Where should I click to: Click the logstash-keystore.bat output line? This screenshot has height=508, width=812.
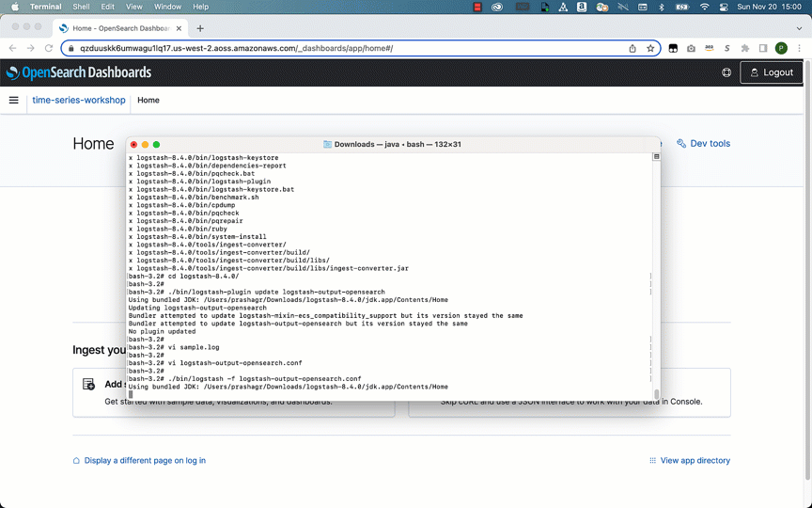pyautogui.click(x=211, y=189)
